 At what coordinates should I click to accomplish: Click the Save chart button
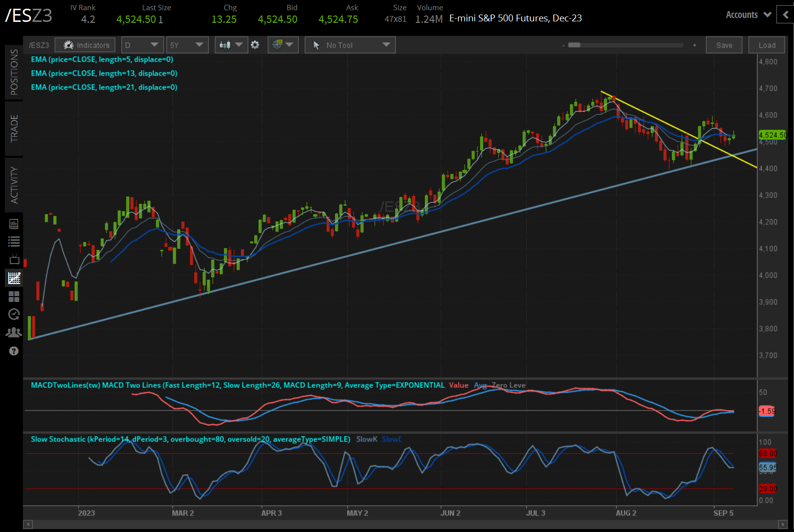[724, 45]
